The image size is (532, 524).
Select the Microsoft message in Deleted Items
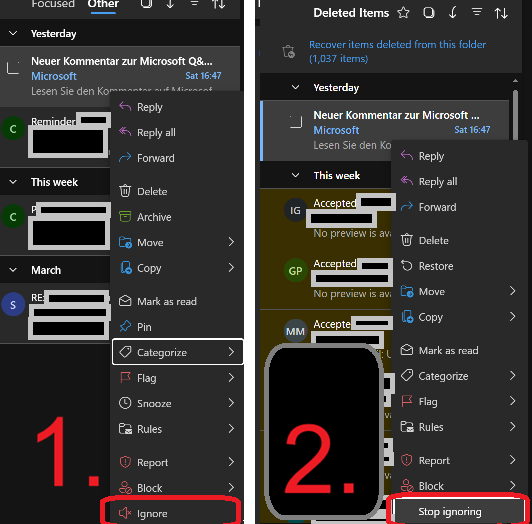384,130
